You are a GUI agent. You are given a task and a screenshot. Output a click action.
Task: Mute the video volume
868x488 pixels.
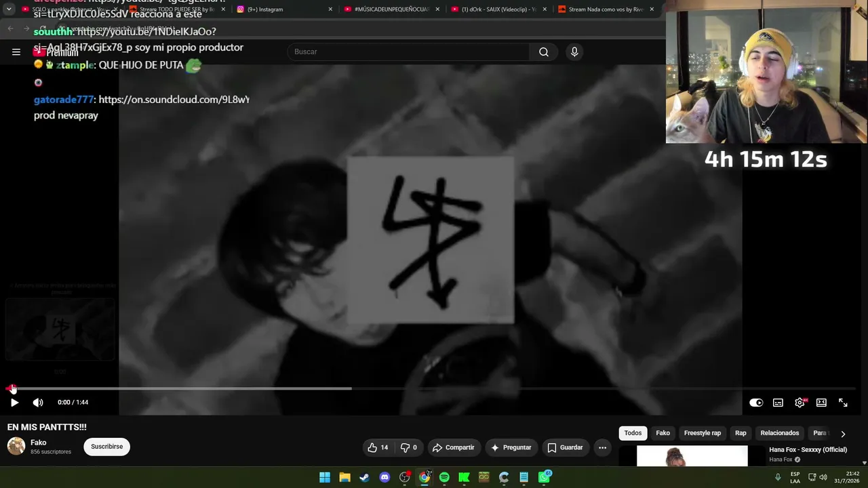pos(38,403)
